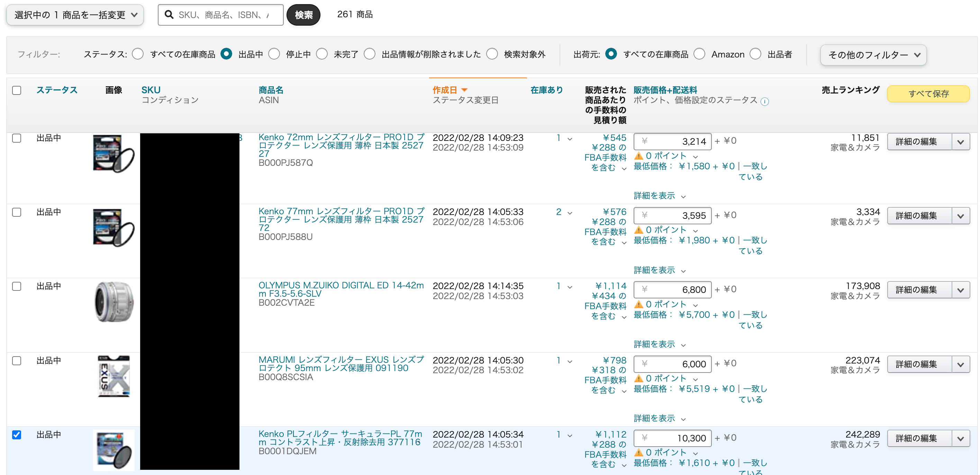Click the 作成日 sort arrow icon

pos(464,90)
